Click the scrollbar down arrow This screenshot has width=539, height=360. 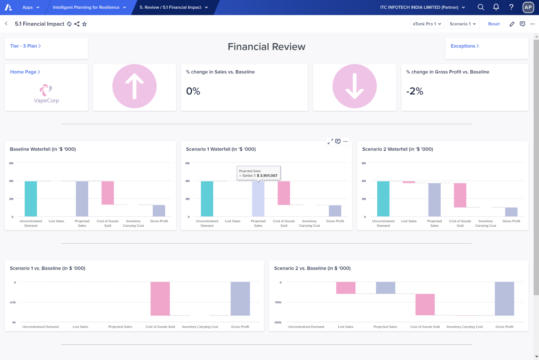coord(536,357)
